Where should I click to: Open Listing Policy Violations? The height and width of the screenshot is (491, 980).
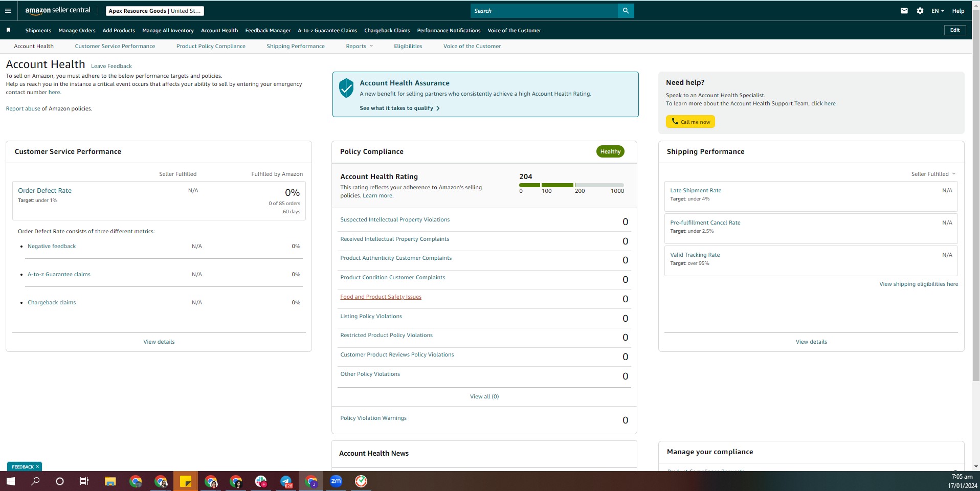(371, 316)
